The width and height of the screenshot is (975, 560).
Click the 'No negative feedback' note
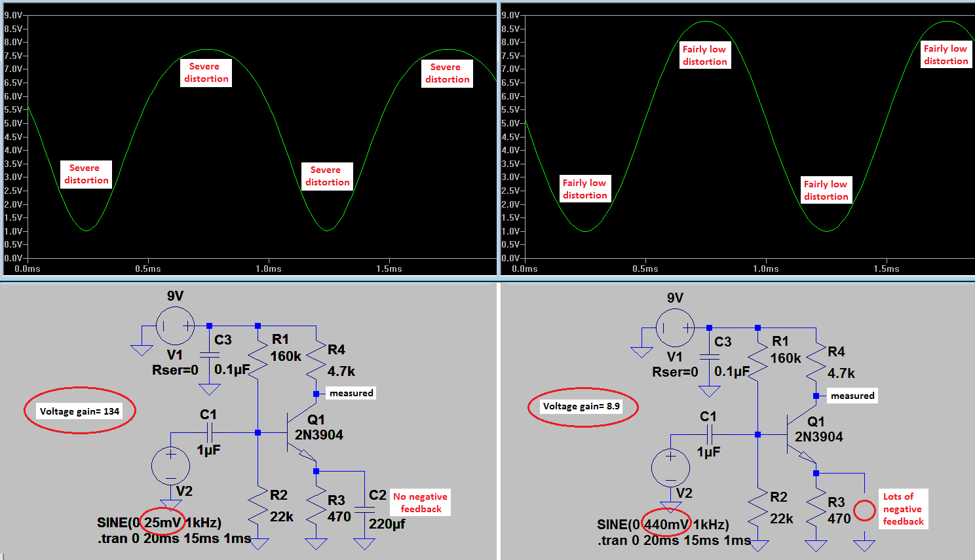click(420, 502)
